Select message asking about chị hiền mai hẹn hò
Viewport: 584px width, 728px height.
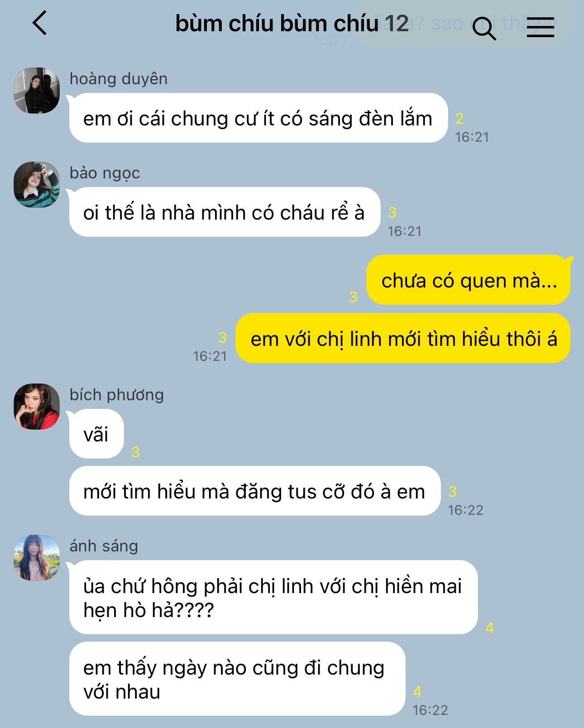coord(273,598)
